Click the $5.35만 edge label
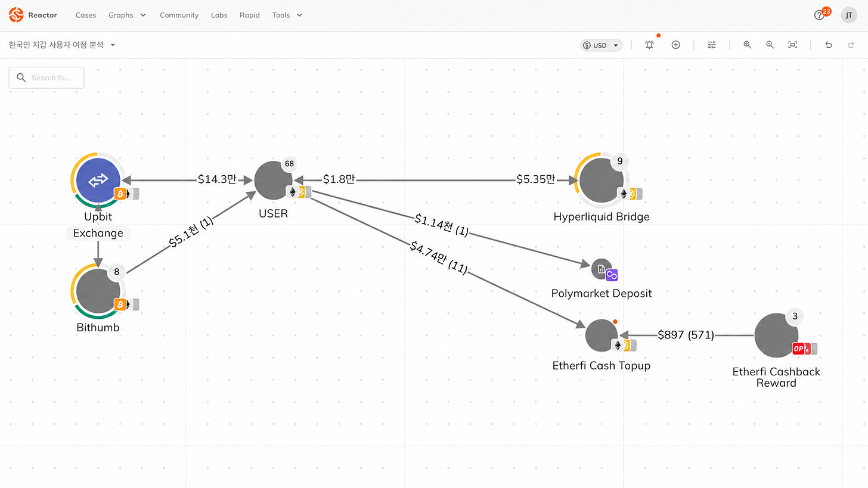 536,179
